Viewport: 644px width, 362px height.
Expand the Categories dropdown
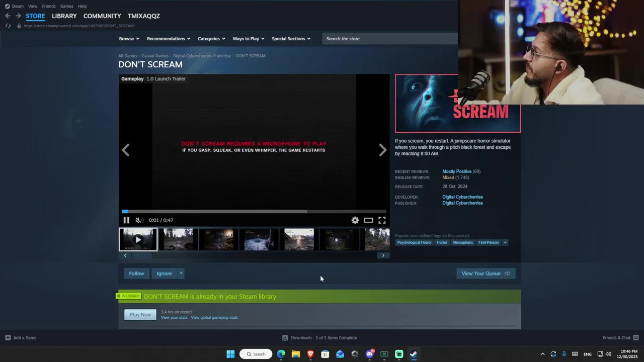pos(211,39)
